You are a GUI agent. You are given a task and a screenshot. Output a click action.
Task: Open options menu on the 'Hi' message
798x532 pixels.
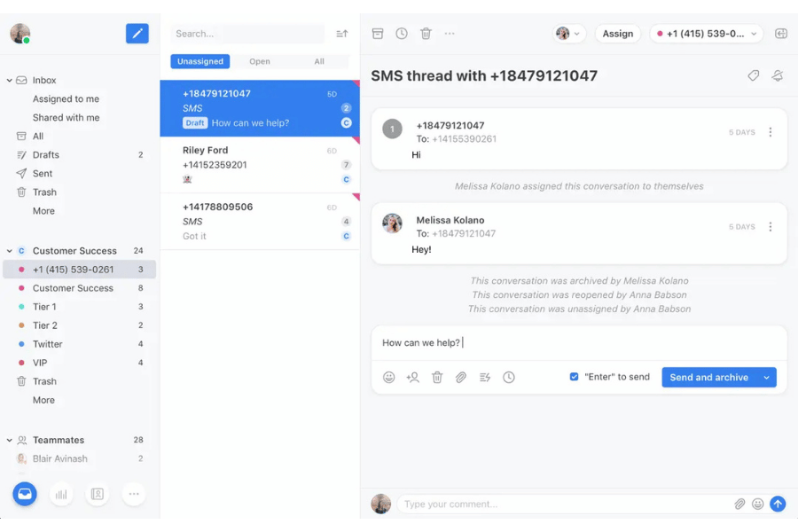(770, 132)
